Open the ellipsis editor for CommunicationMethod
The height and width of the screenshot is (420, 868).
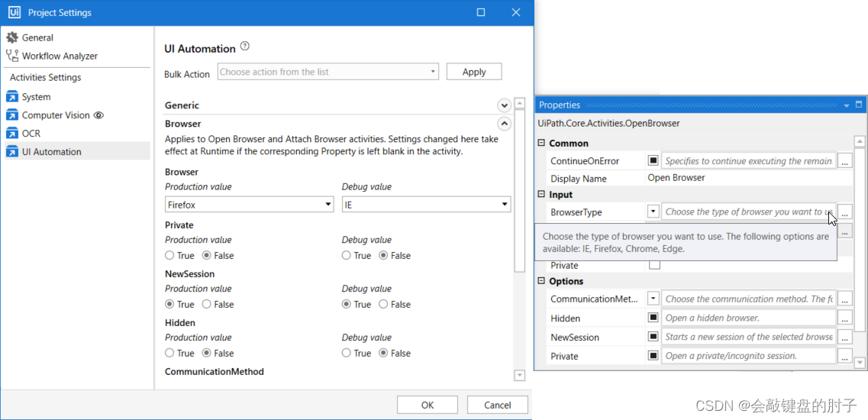pyautogui.click(x=845, y=299)
